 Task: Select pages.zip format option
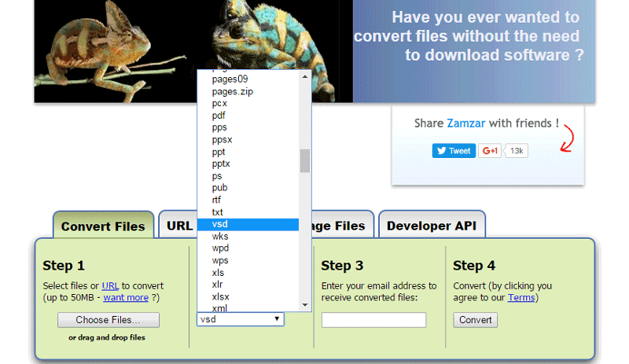click(248, 91)
